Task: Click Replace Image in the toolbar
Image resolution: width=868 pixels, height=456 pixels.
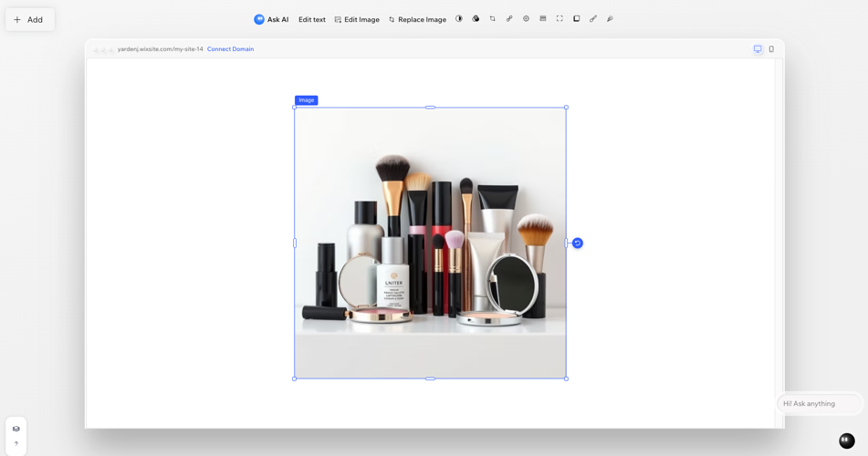Action: [x=417, y=19]
